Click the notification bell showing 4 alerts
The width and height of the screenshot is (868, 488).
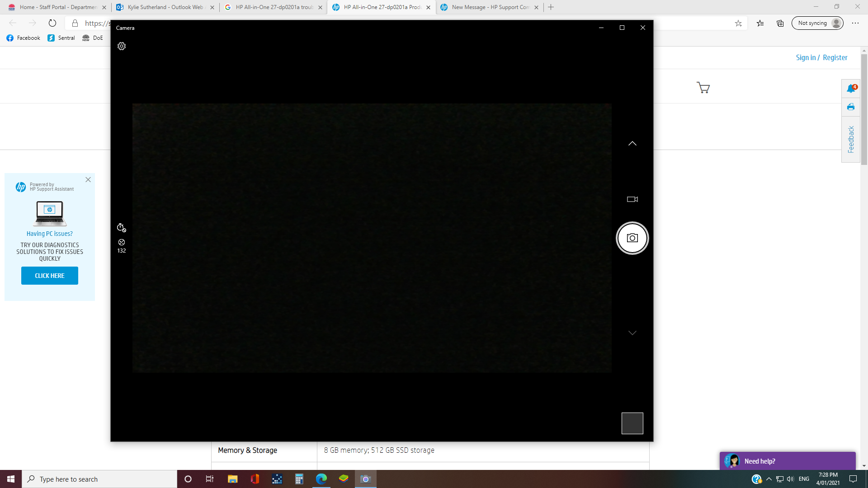tap(850, 89)
